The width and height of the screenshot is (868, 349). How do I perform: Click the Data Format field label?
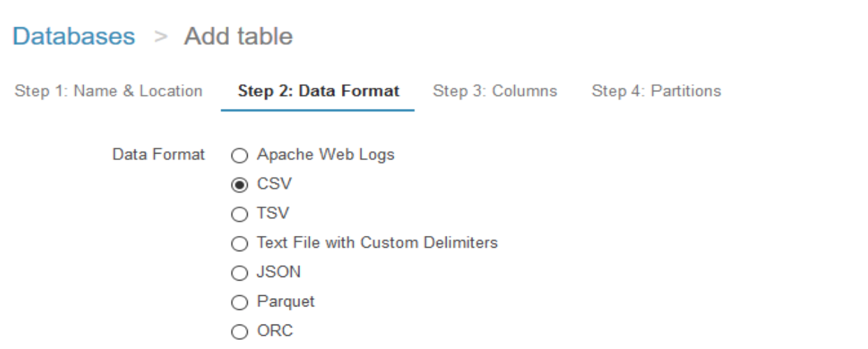tap(158, 155)
